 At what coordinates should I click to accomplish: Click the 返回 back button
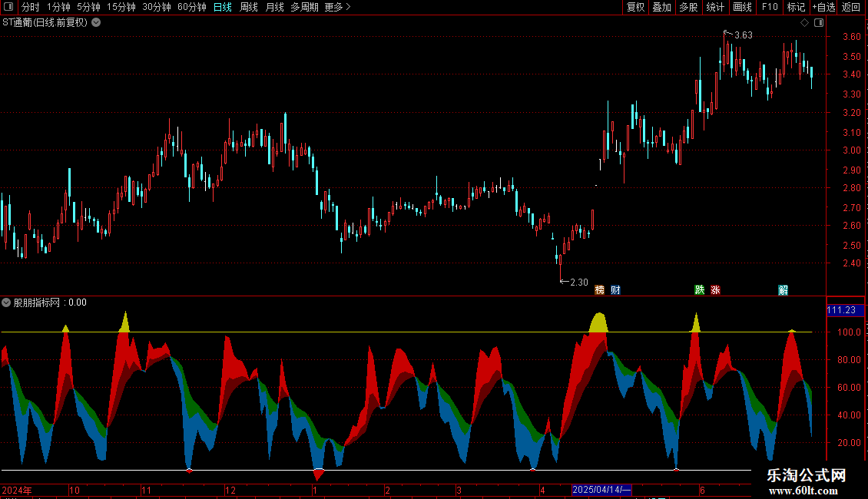(851, 7)
